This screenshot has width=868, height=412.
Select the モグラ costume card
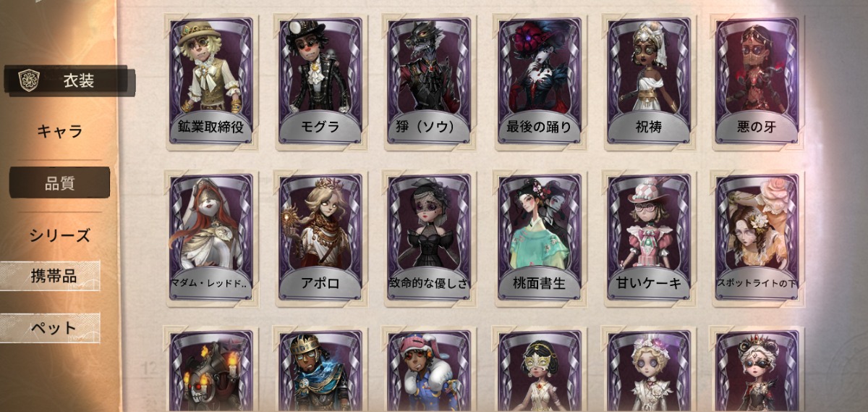pos(319,81)
